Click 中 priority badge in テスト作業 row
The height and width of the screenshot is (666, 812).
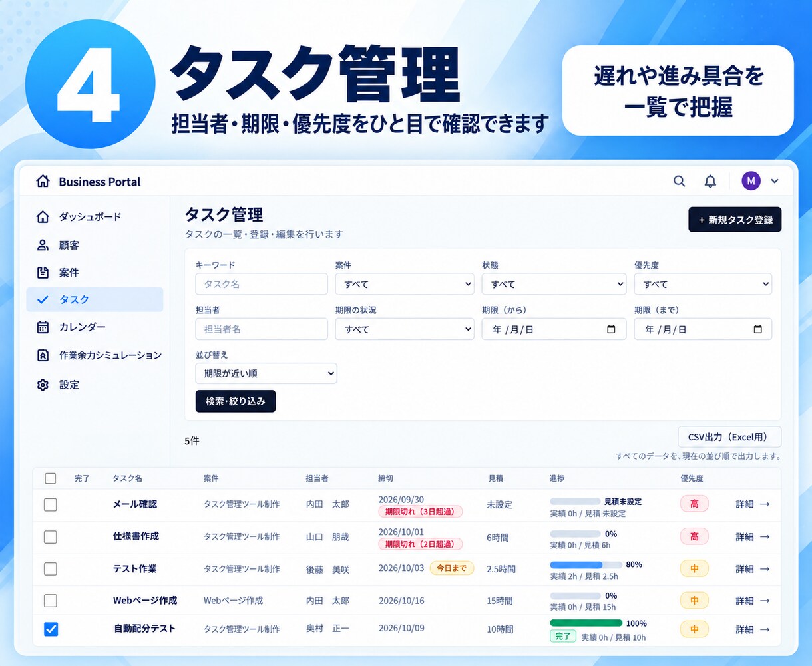[694, 569]
